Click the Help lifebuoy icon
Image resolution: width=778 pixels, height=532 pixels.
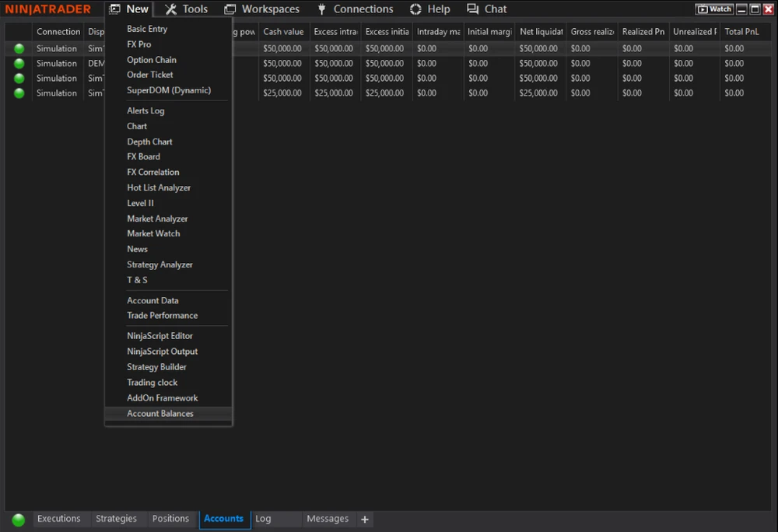coord(415,9)
